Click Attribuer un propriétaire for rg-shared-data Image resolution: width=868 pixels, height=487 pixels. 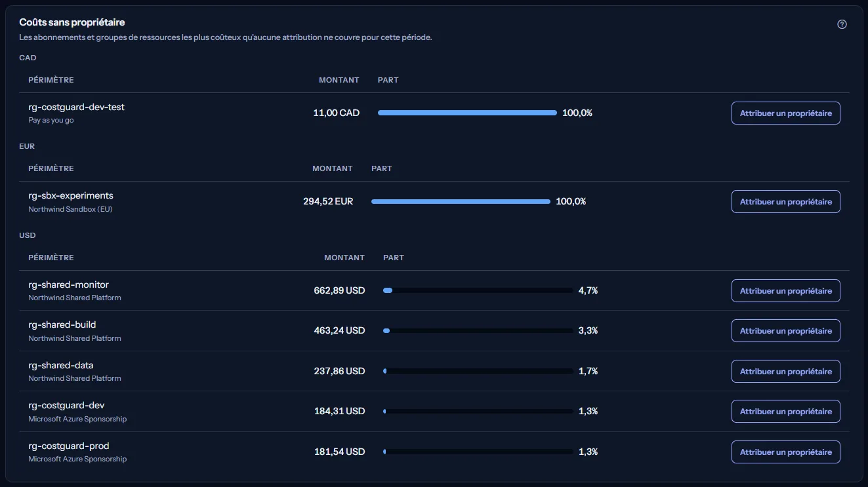tap(785, 371)
